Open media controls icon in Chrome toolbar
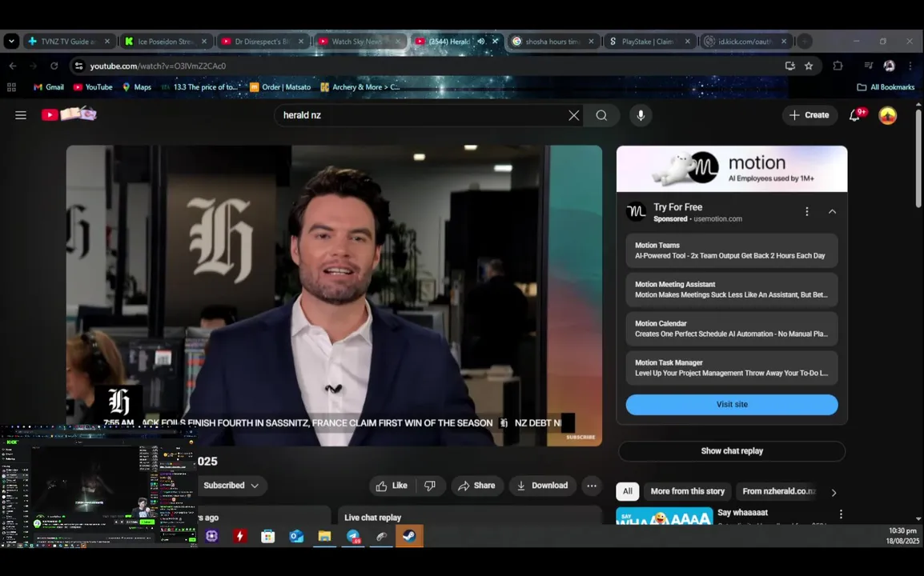Screen dimensions: 924x576 pos(868,66)
